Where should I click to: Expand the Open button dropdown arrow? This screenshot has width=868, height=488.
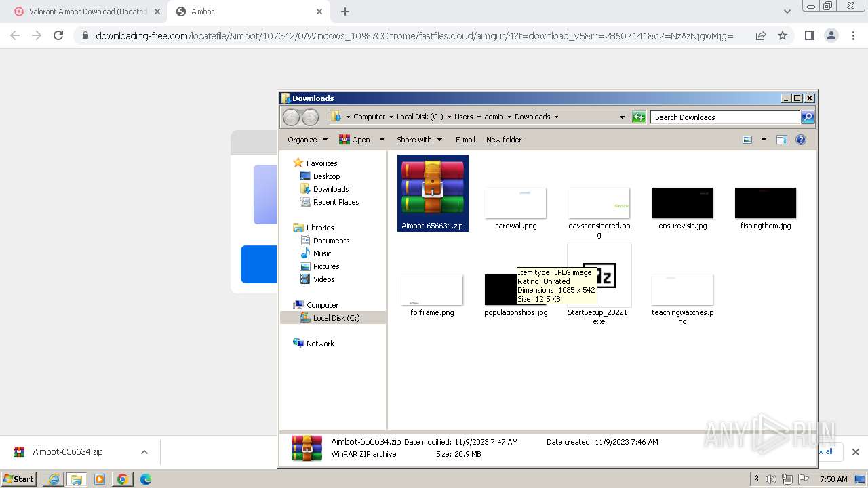click(x=382, y=140)
